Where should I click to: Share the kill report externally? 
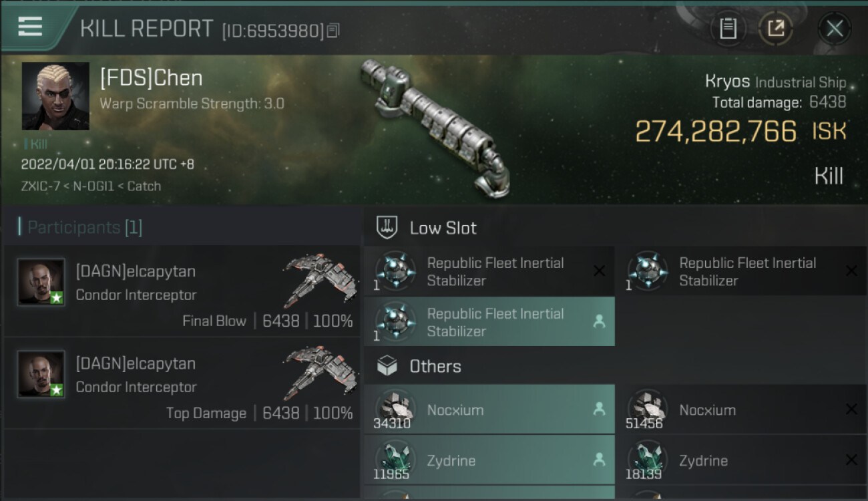click(775, 29)
